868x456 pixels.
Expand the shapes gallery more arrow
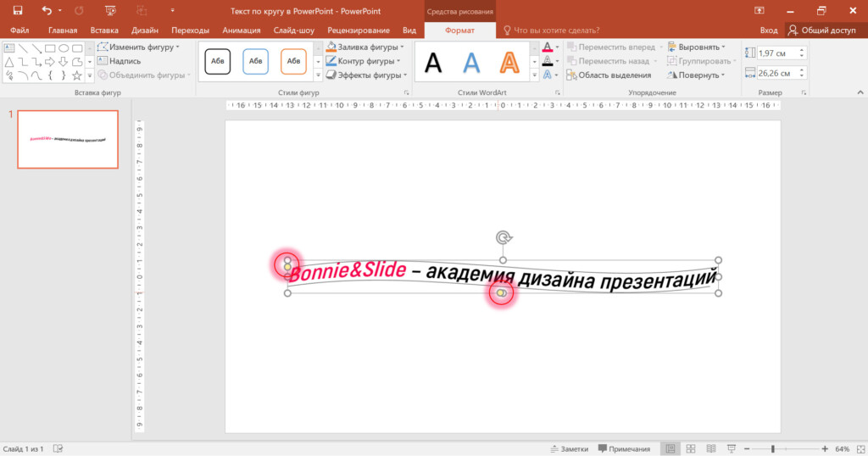coord(89,75)
